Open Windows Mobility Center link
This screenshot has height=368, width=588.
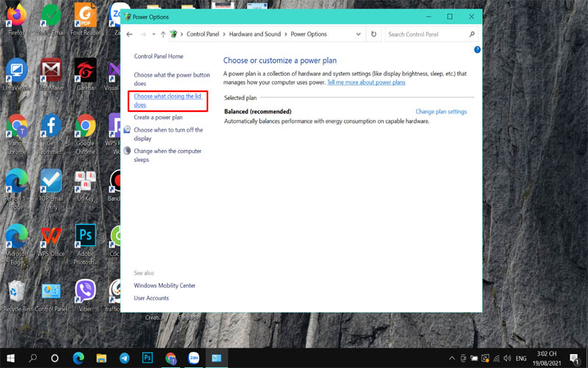pos(165,286)
